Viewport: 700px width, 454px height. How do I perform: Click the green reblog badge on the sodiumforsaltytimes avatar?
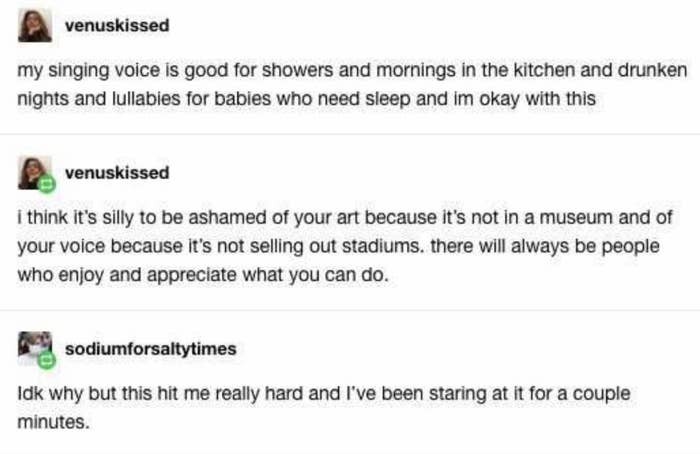46,360
